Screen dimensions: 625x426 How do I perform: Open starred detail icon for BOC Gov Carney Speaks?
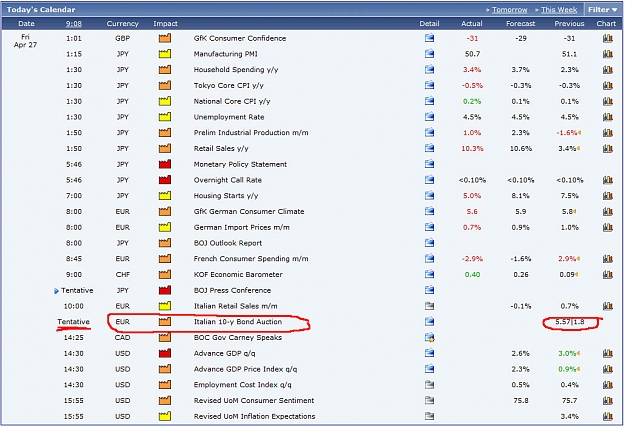click(429, 338)
